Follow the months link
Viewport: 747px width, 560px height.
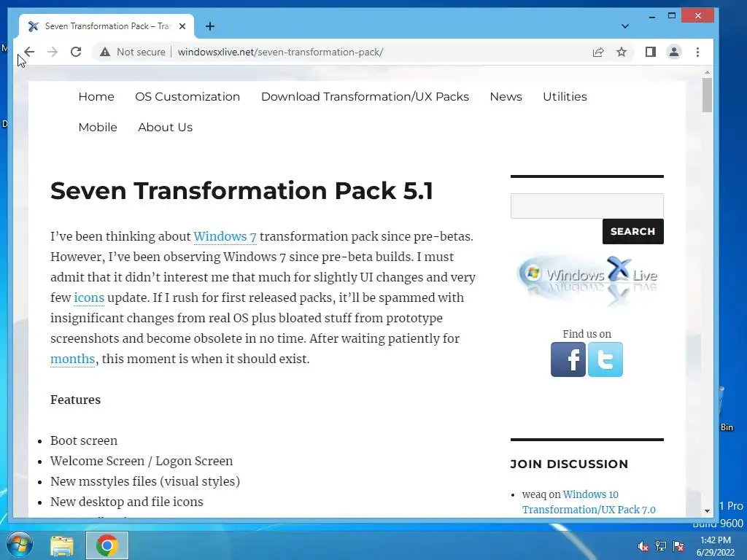point(72,359)
